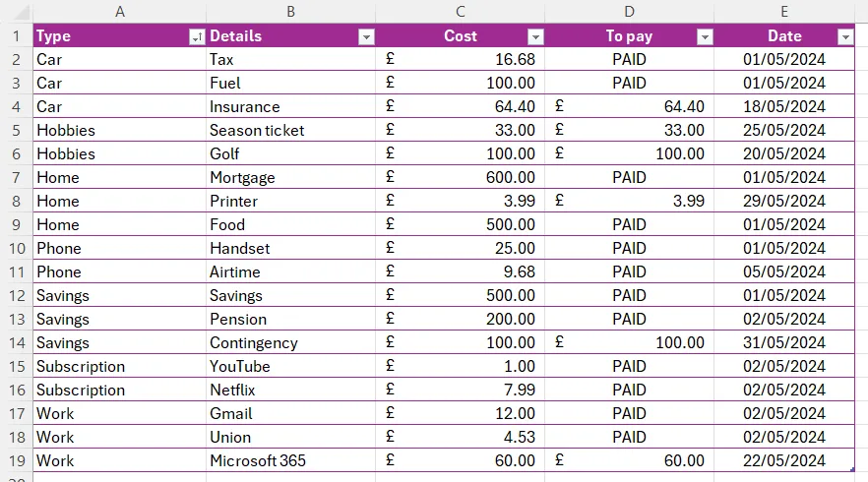This screenshot has height=482, width=868.
Task: Open the Type column filter dropdown
Action: click(197, 37)
